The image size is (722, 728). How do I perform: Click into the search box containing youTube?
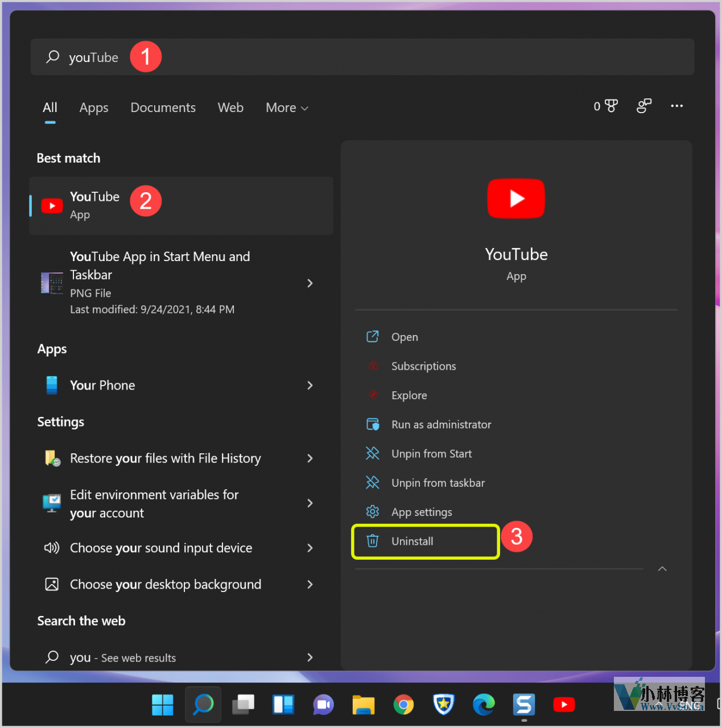362,57
